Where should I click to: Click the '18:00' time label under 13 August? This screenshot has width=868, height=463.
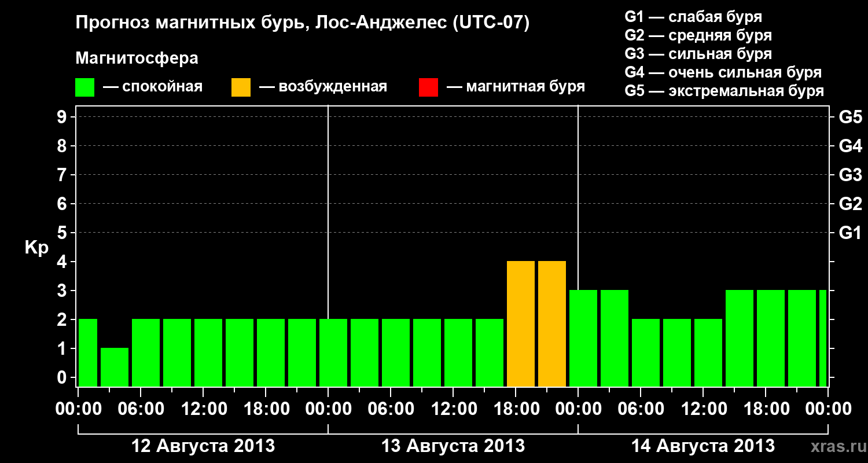(x=516, y=409)
